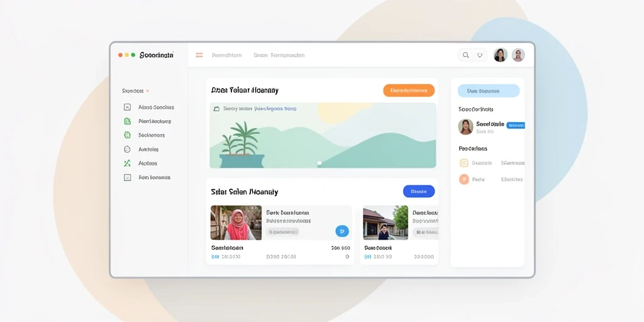
Task: Click the second section heading in right panel
Action: (473, 148)
